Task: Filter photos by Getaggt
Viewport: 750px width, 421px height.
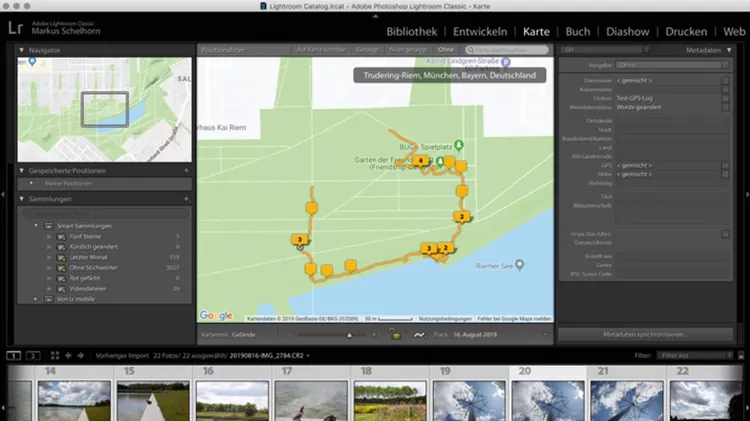Action: [367, 50]
